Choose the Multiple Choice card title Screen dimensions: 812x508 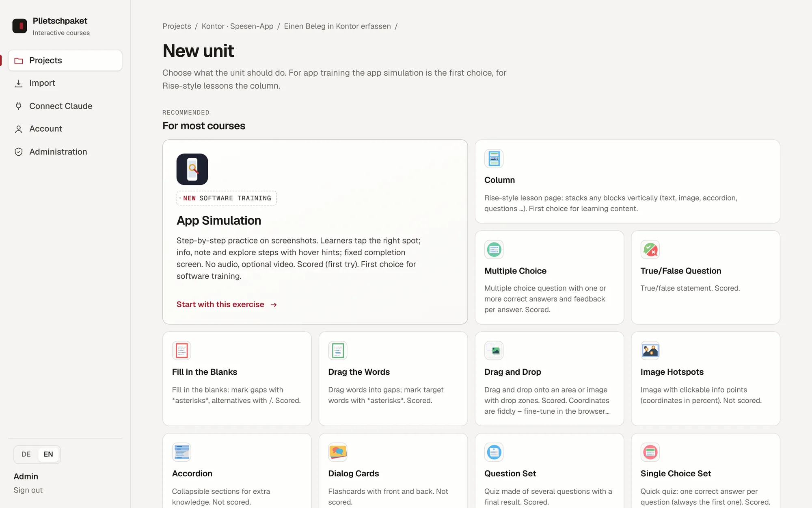[515, 271]
